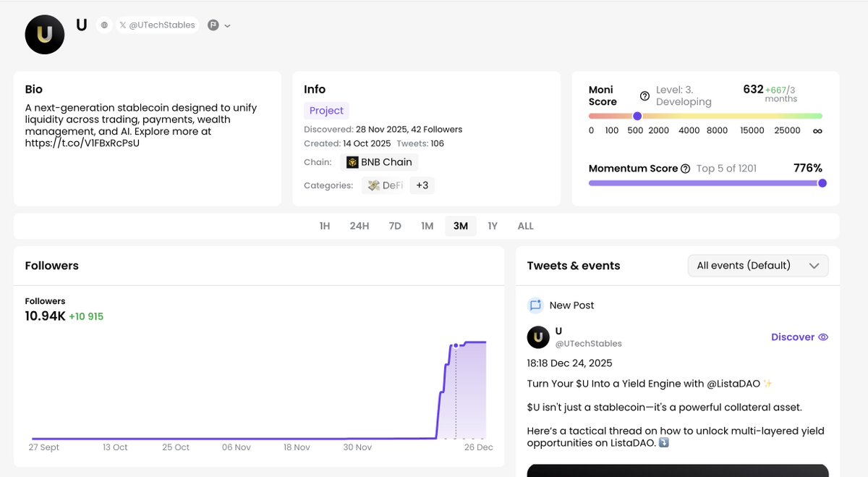Switch to the 1M time range

[427, 226]
